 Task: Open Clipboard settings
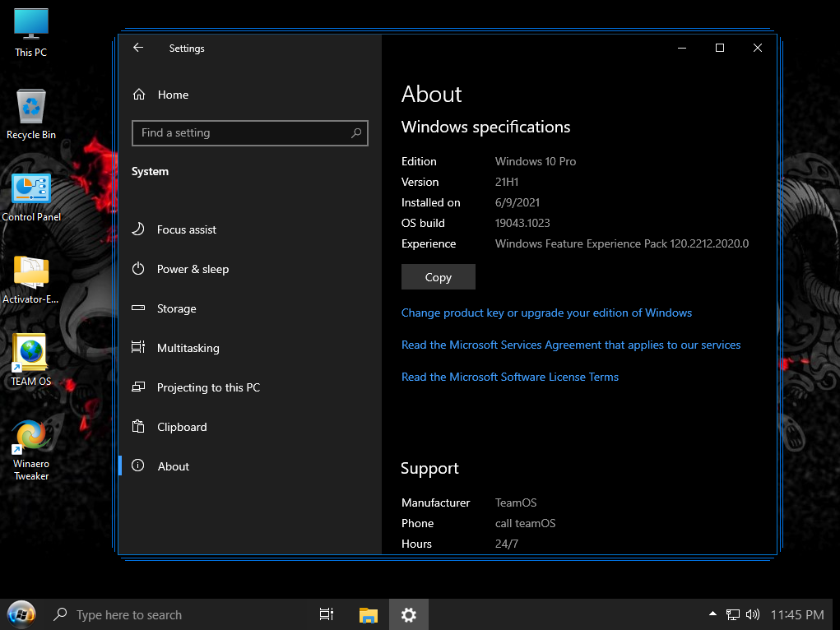(x=249, y=427)
